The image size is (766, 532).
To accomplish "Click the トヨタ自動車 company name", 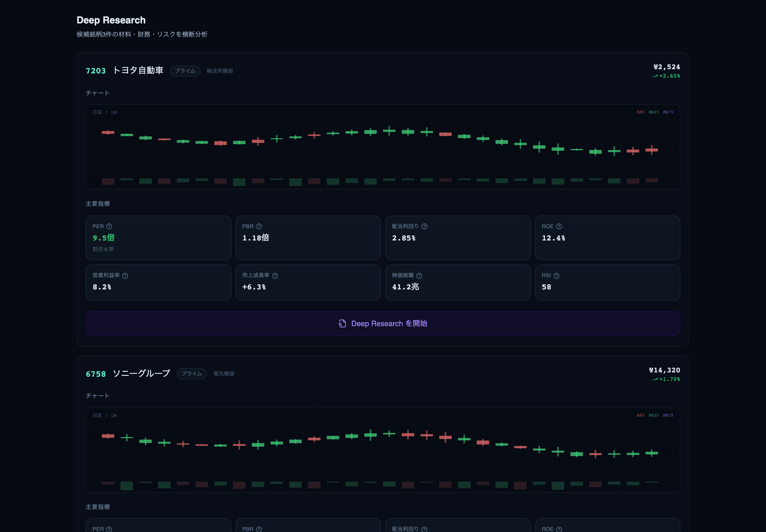I will 138,70.
